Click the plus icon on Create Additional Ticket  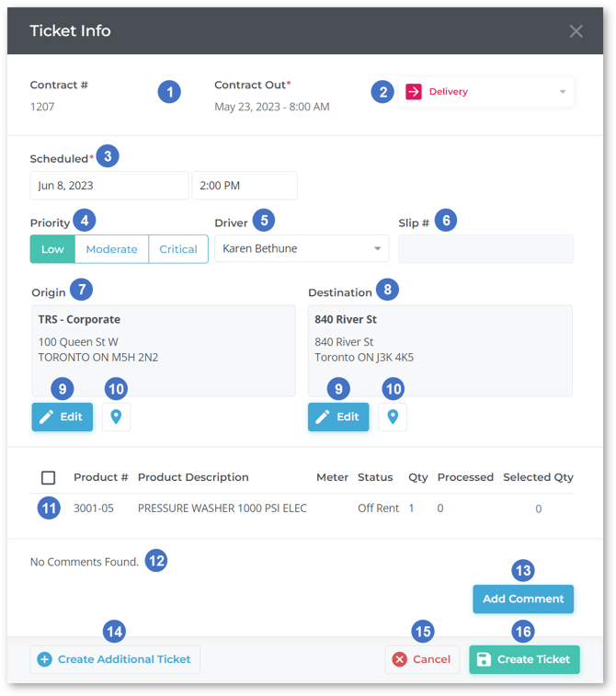tap(44, 659)
